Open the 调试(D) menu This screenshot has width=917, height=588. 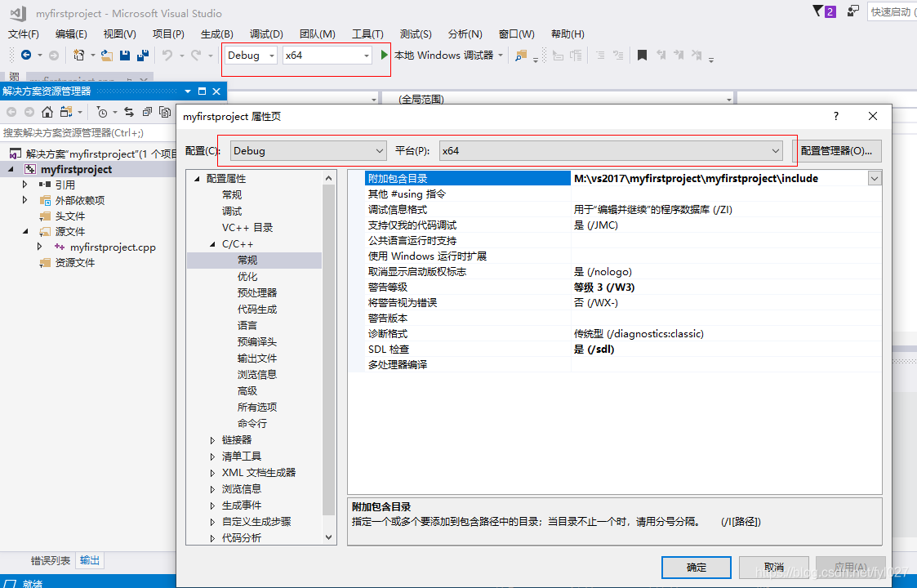point(266,34)
